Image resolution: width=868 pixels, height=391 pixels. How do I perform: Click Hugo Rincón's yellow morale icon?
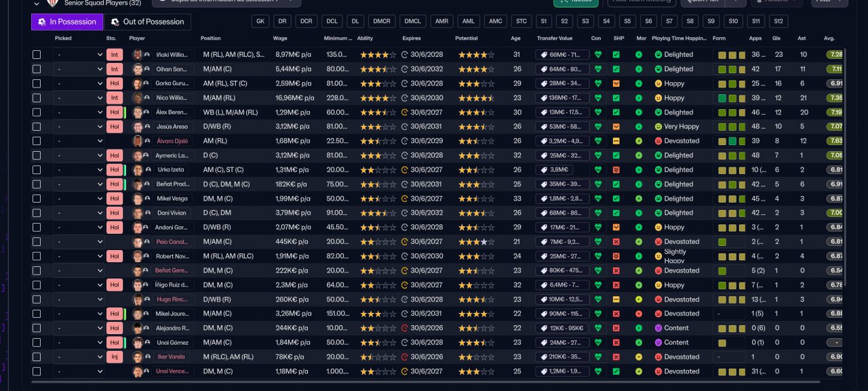(x=639, y=300)
